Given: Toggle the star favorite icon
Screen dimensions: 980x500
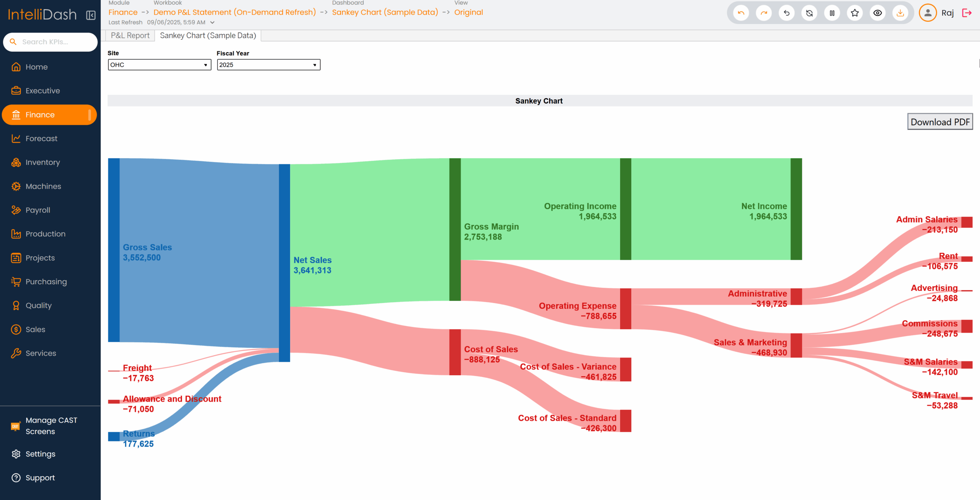Looking at the screenshot, I should pos(855,13).
